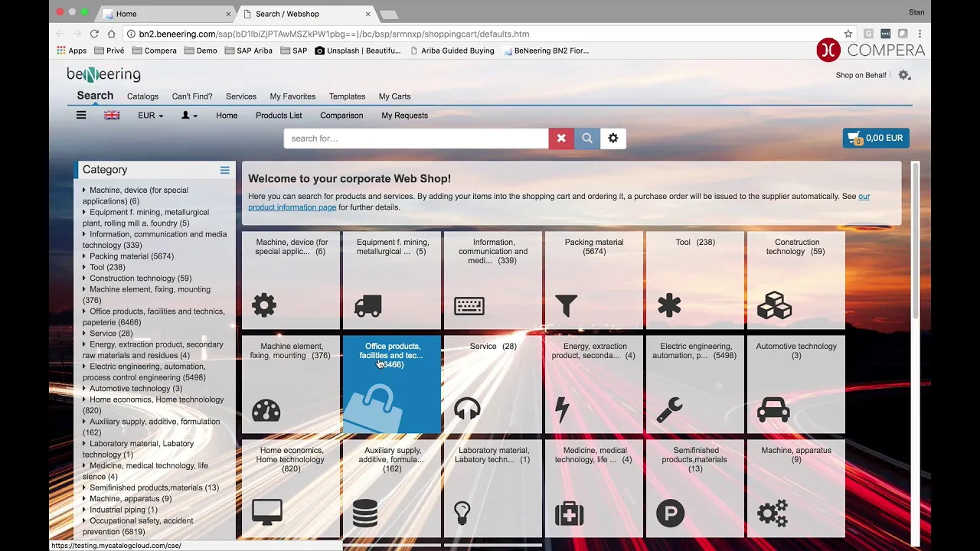
Task: Click the lightning bolt icon in the Energy tile
Action: click(x=563, y=410)
